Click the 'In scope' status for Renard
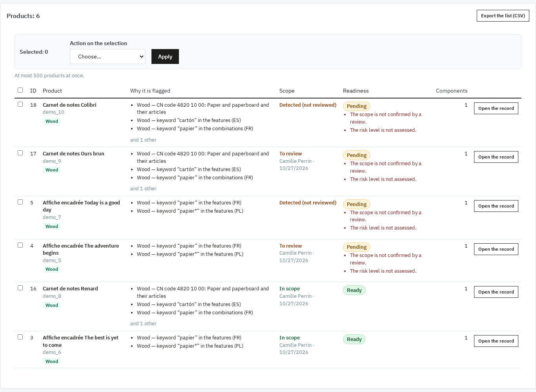 pos(290,289)
